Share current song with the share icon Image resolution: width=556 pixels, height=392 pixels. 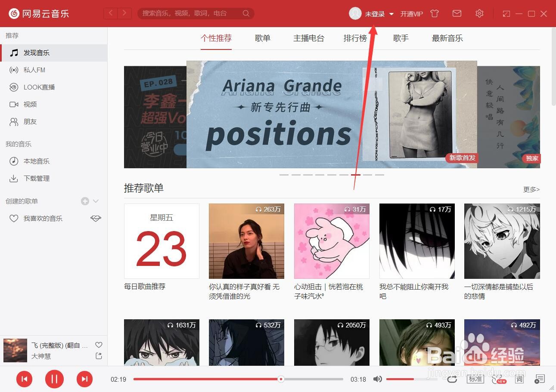click(99, 356)
